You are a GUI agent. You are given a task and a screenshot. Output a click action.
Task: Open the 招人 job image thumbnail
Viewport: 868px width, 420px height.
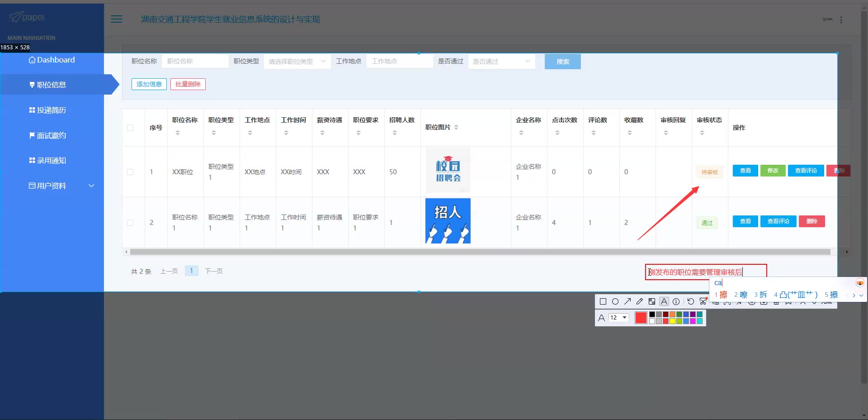tap(448, 221)
